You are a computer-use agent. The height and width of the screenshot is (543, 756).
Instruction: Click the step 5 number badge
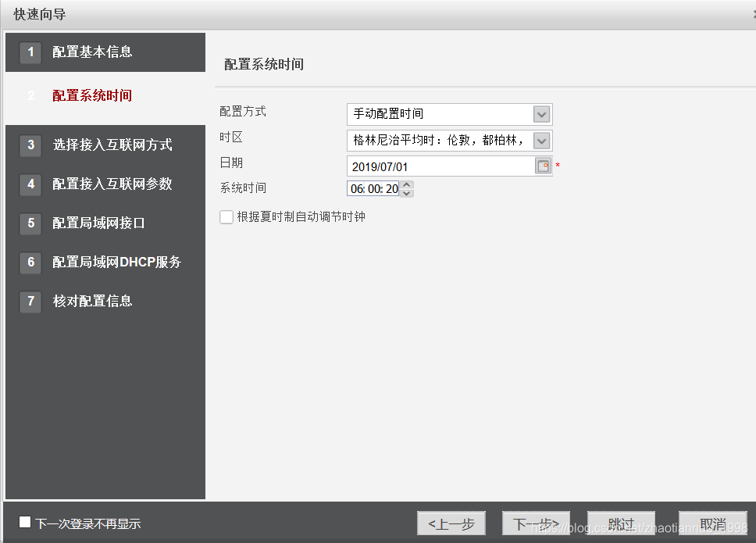[31, 223]
